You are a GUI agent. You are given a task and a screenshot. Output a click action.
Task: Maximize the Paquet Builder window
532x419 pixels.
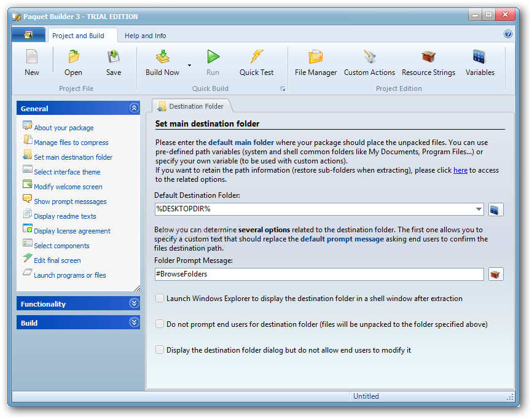click(x=488, y=15)
